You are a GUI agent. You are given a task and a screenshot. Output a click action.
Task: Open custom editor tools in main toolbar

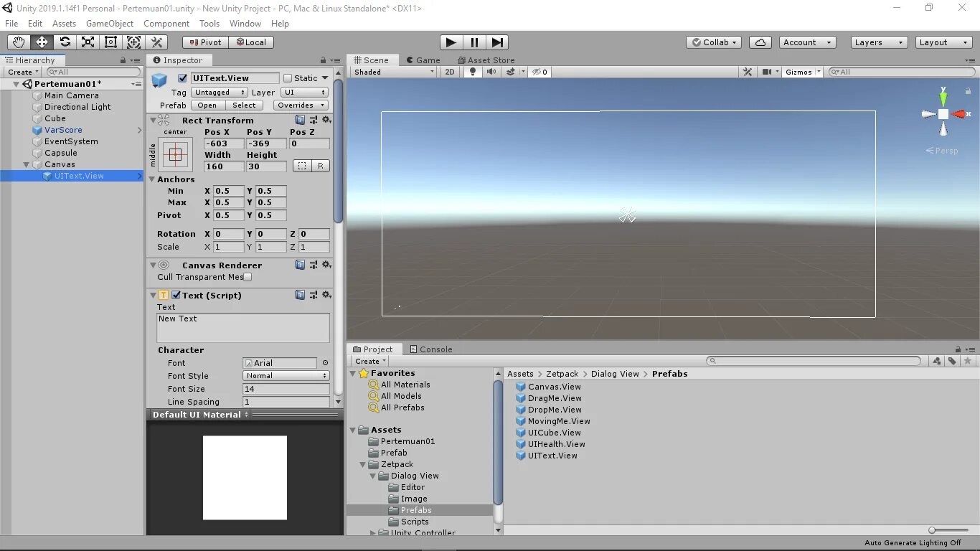coord(156,42)
